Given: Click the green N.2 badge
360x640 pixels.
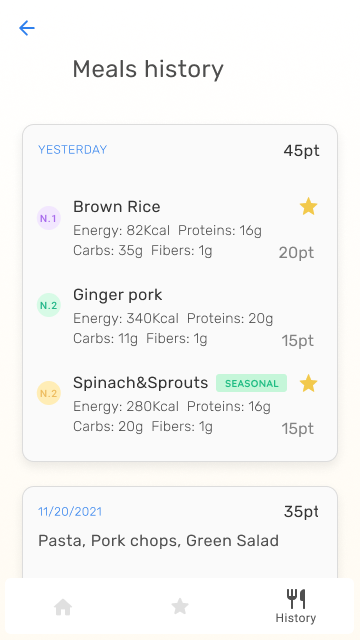Looking at the screenshot, I should click(x=49, y=305).
